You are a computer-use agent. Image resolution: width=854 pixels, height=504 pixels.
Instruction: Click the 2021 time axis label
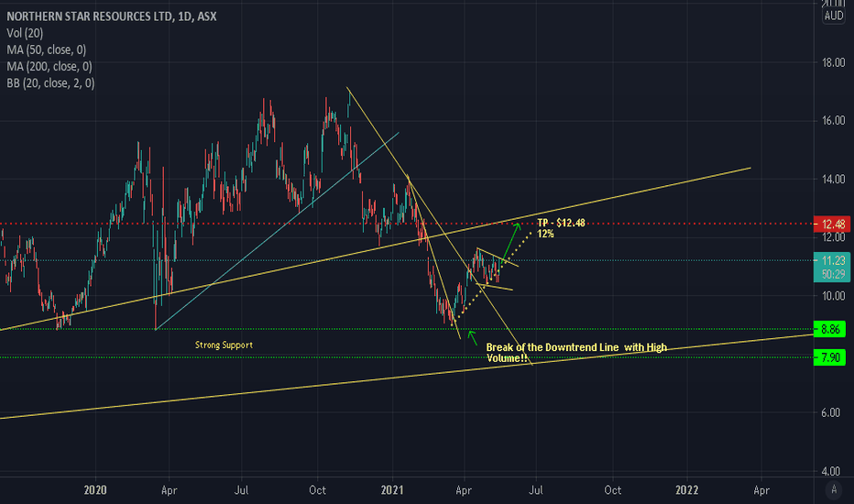tap(392, 490)
